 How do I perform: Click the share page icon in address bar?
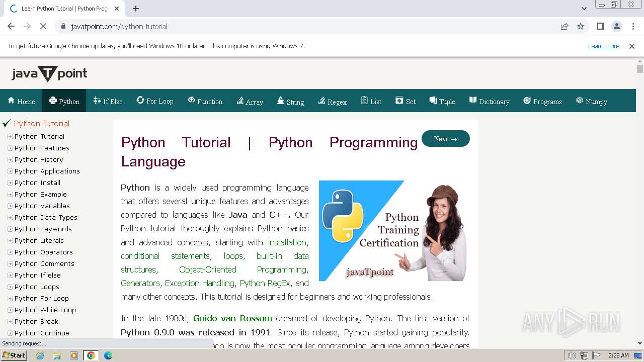click(x=565, y=26)
